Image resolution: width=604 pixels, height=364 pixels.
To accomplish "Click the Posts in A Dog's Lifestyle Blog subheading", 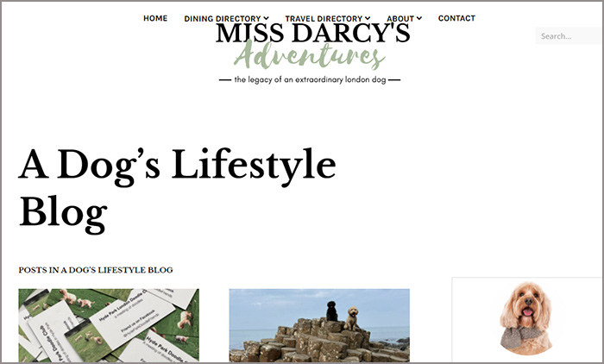I will point(96,270).
